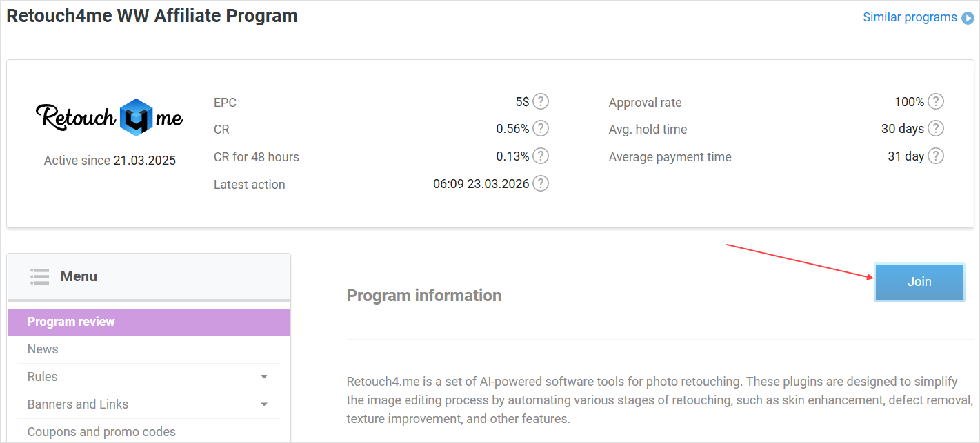Expand the Rules submenu arrow
The width and height of the screenshot is (980, 443).
[x=264, y=377]
